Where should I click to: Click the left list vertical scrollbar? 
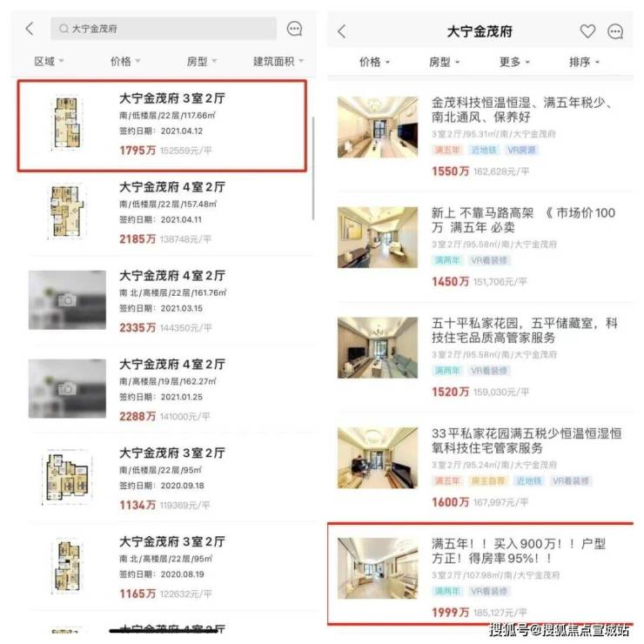point(313,168)
